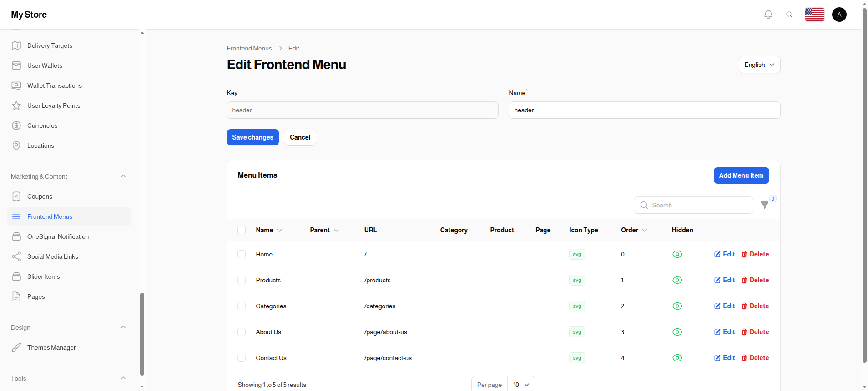
Task: Click the Pages document icon
Action: 16,296
